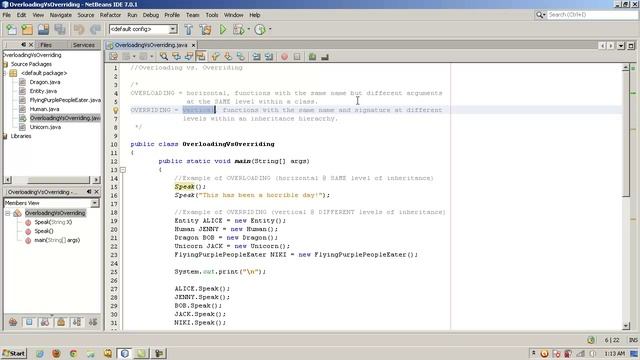The height and width of the screenshot is (360, 640).
Task: Open the Source menu
Action: [x=86, y=15]
